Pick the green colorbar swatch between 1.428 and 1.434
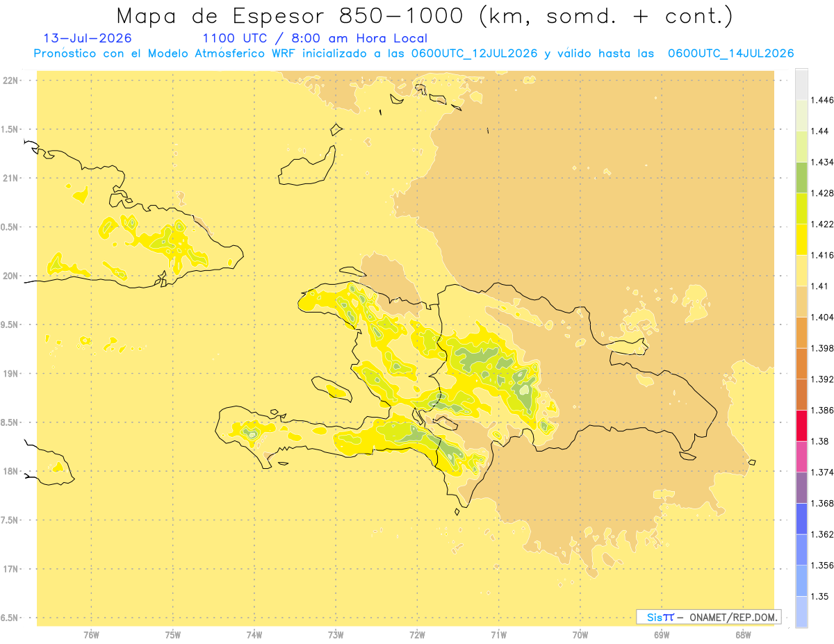834x644 pixels. click(801, 177)
